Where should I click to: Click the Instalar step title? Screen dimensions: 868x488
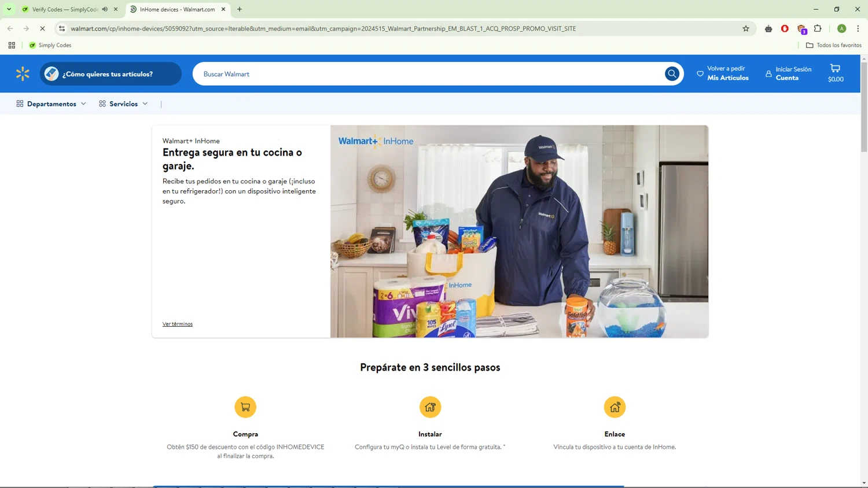[430, 434]
